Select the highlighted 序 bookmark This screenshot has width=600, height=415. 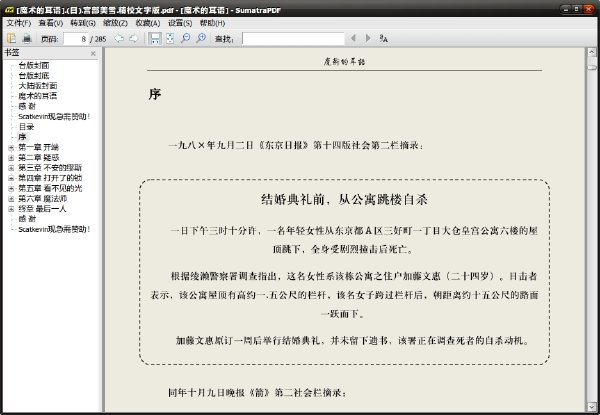pos(22,137)
